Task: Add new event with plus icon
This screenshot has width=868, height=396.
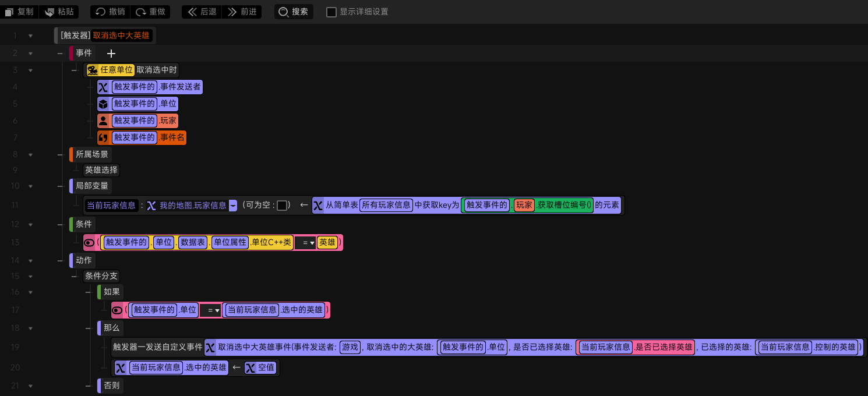Action: click(111, 53)
